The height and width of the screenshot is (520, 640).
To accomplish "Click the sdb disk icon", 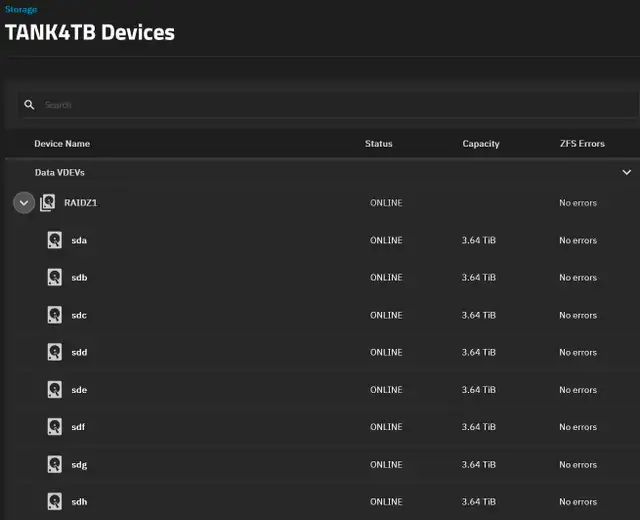I will (x=54, y=277).
